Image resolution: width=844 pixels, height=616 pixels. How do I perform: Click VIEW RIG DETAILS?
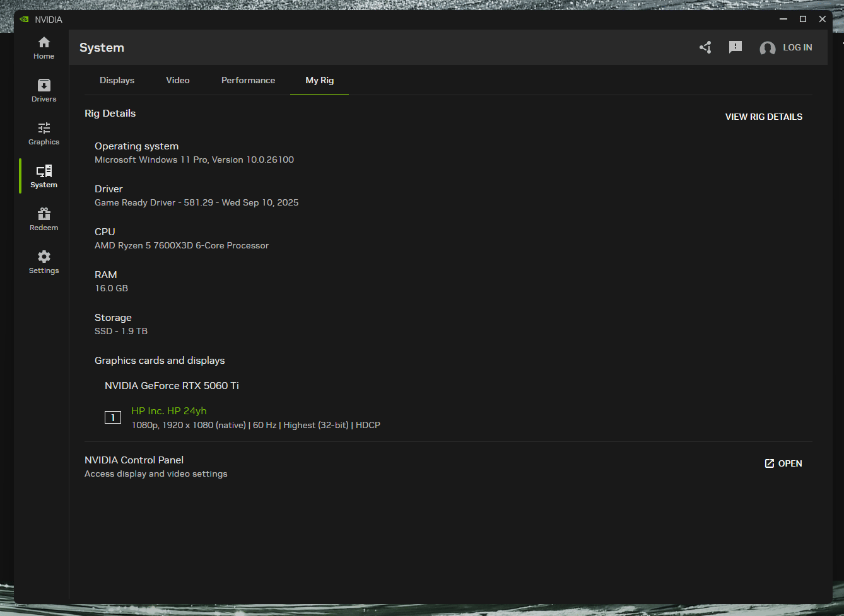[764, 117]
